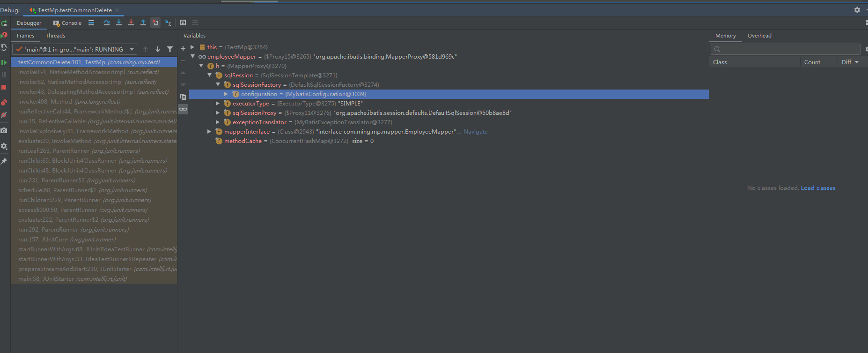Open the thread selector dropdown
Image resolution: width=868 pixels, height=353 pixels.
coord(132,49)
